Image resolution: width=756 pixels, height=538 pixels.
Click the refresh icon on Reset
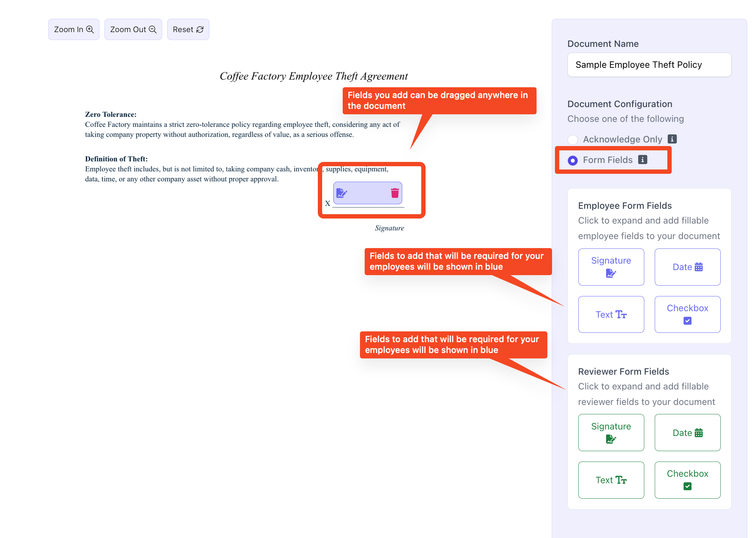[200, 30]
